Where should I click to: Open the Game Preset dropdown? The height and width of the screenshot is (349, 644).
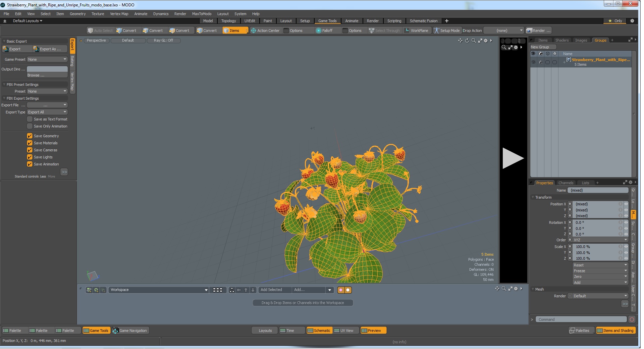click(x=47, y=59)
